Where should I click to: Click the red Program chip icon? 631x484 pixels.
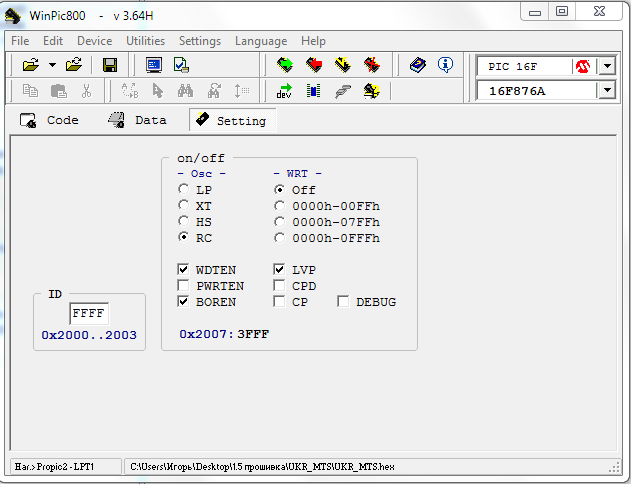[314, 65]
